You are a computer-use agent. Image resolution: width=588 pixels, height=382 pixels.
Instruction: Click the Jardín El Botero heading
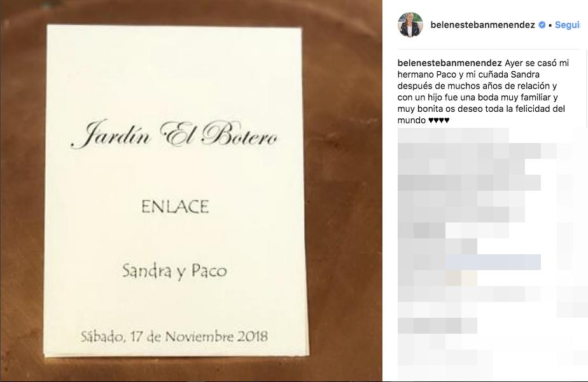tap(175, 134)
